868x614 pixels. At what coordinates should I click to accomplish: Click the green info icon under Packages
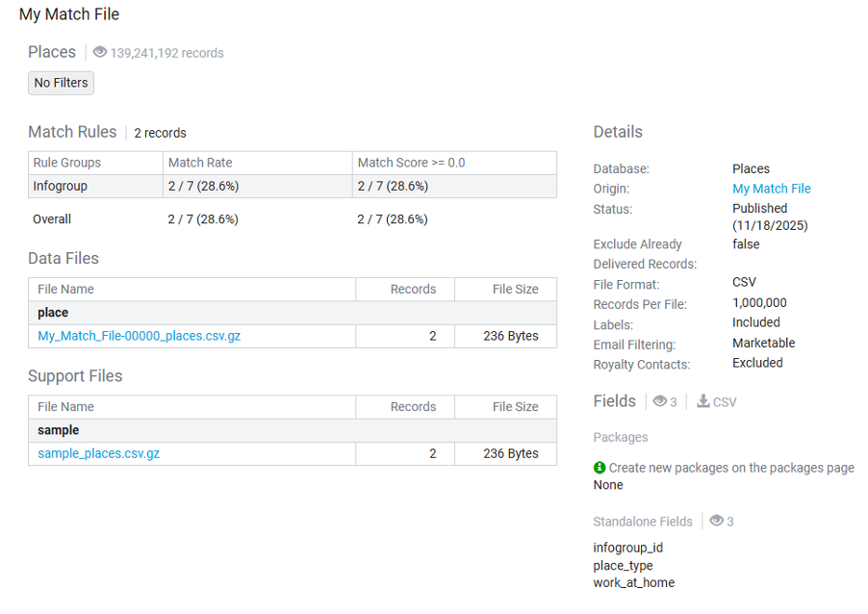[600, 468]
